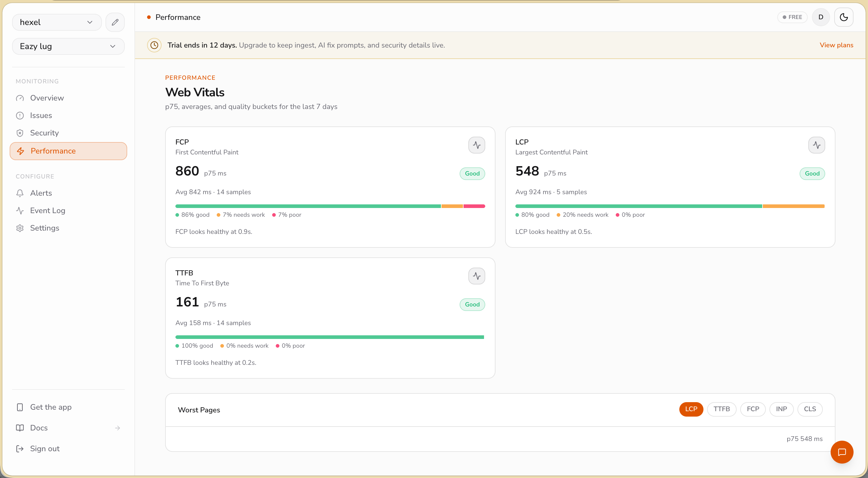Image resolution: width=868 pixels, height=478 pixels.
Task: Open the FCP card trend chart icon
Action: [476, 145]
